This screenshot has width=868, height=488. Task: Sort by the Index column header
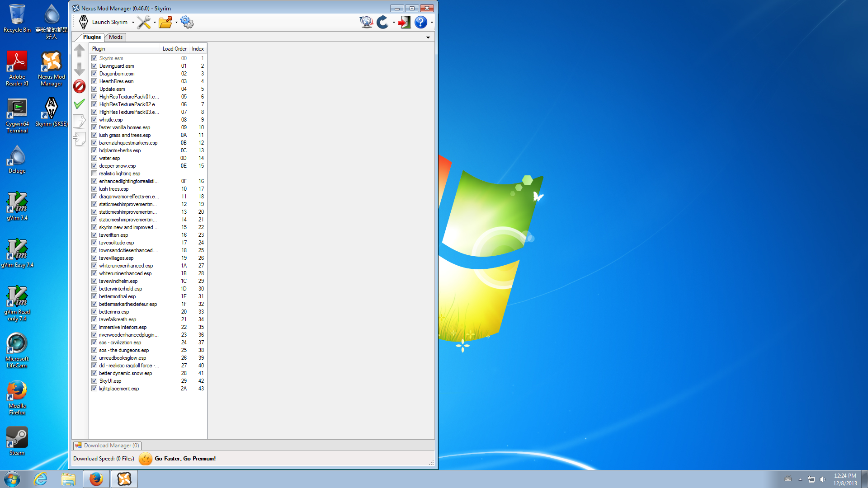(x=198, y=49)
